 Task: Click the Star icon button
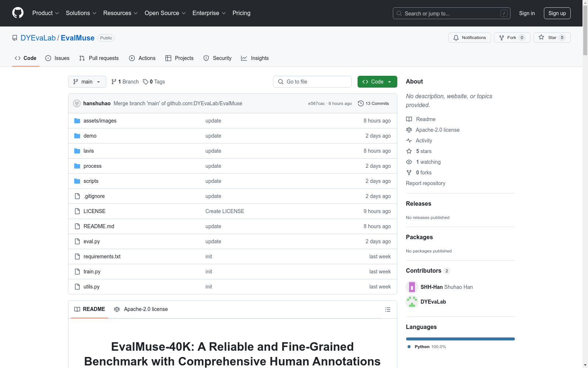pos(541,38)
